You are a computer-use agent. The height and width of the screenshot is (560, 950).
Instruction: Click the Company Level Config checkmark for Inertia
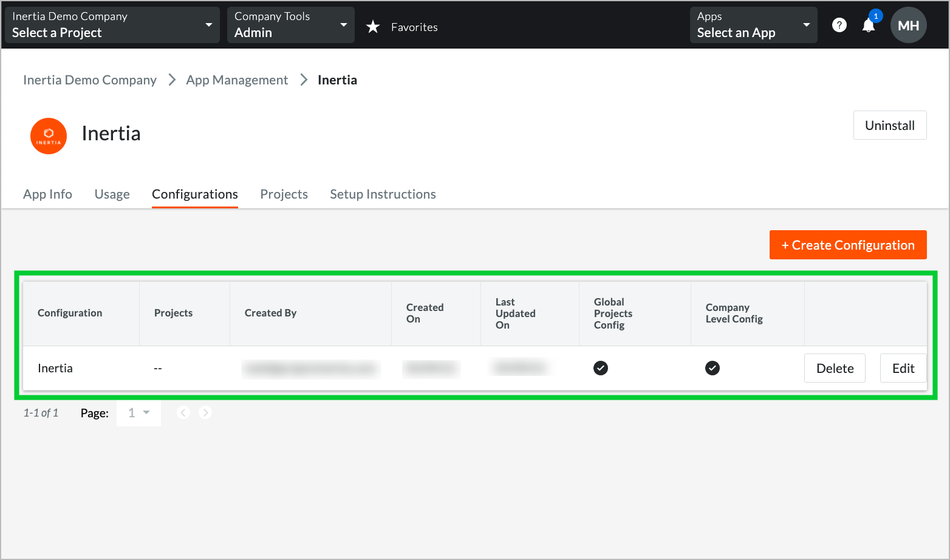(x=712, y=368)
